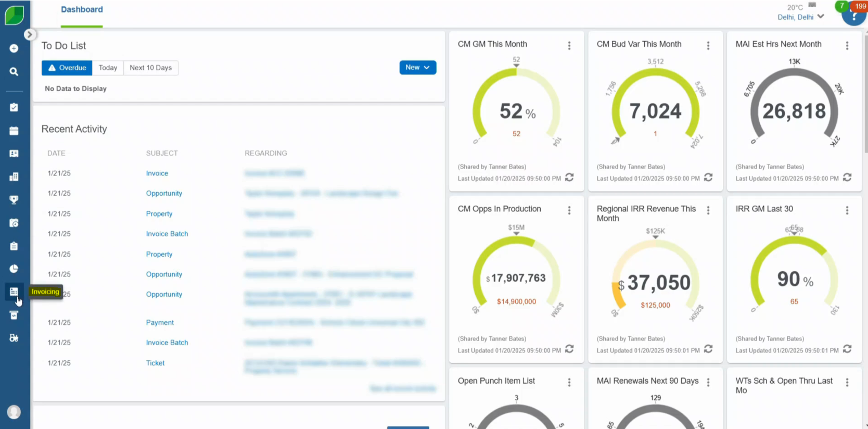
Task: Open Open Punch Item List options menu
Action: click(569, 383)
